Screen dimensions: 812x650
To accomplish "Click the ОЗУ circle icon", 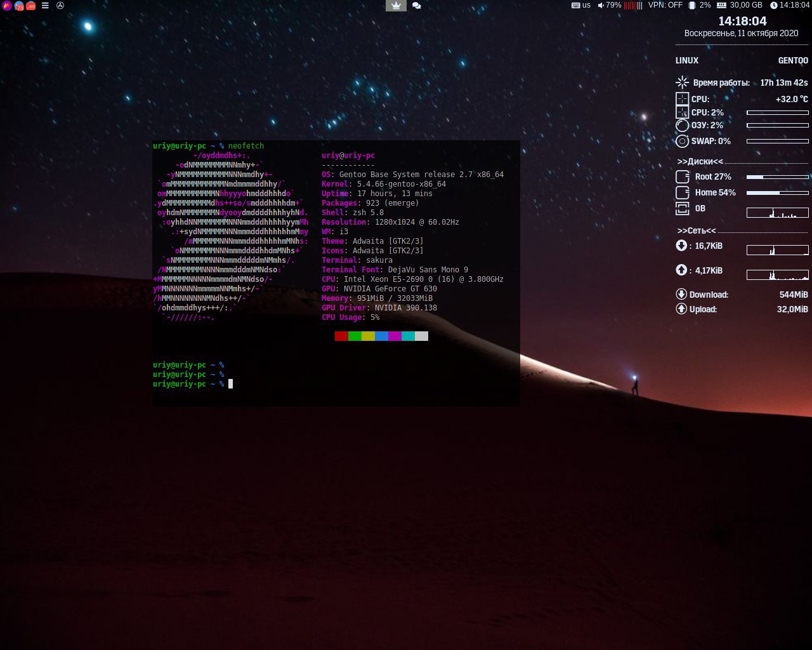I will (x=682, y=126).
